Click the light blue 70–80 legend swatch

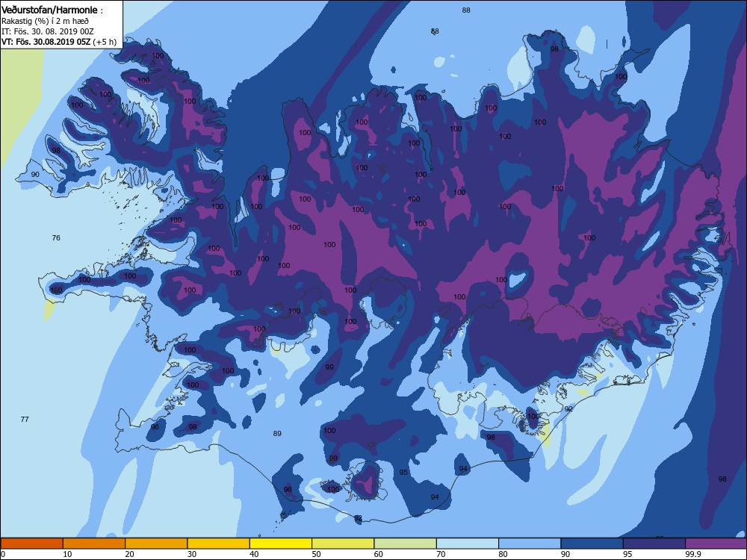(468, 544)
